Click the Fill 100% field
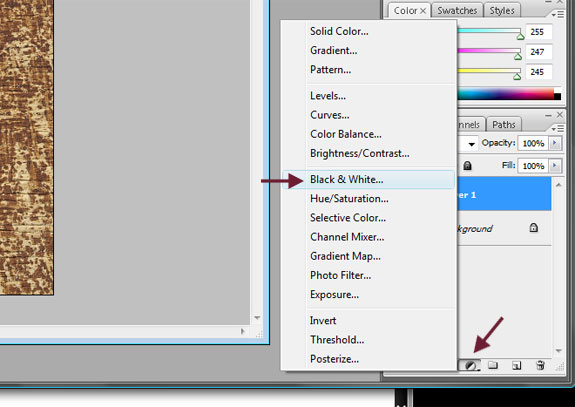575x407 pixels. (x=533, y=166)
